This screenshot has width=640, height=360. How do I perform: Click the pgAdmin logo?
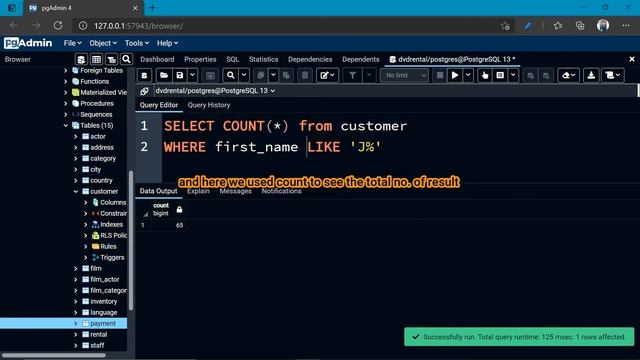(28, 43)
